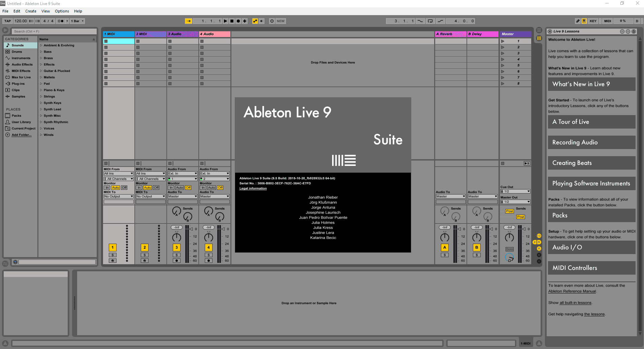
Task: Toggle the Metronome button
Action: pyautogui.click(x=61, y=21)
